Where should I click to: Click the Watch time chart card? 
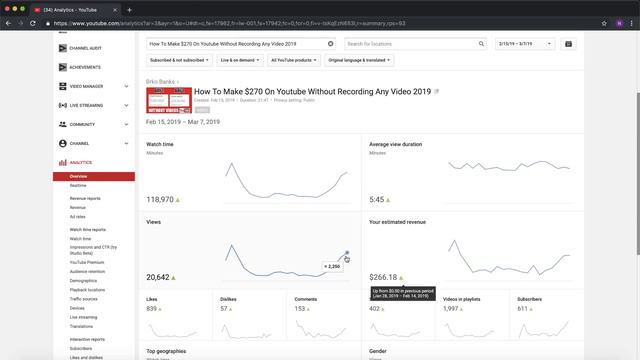[x=250, y=173]
